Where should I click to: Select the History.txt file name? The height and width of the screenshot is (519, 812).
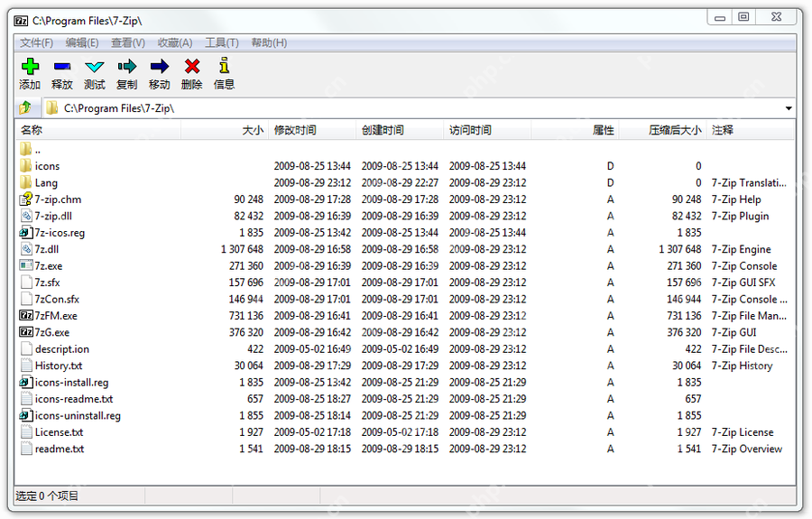point(59,366)
